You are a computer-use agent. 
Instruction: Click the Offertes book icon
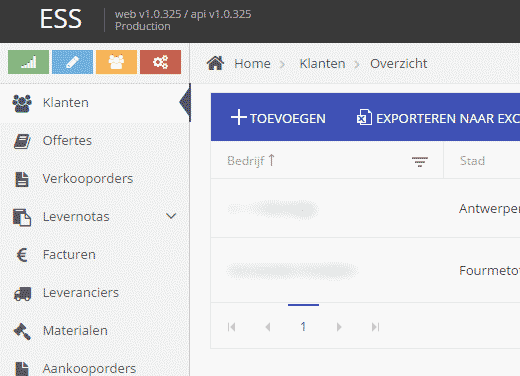tap(22, 141)
